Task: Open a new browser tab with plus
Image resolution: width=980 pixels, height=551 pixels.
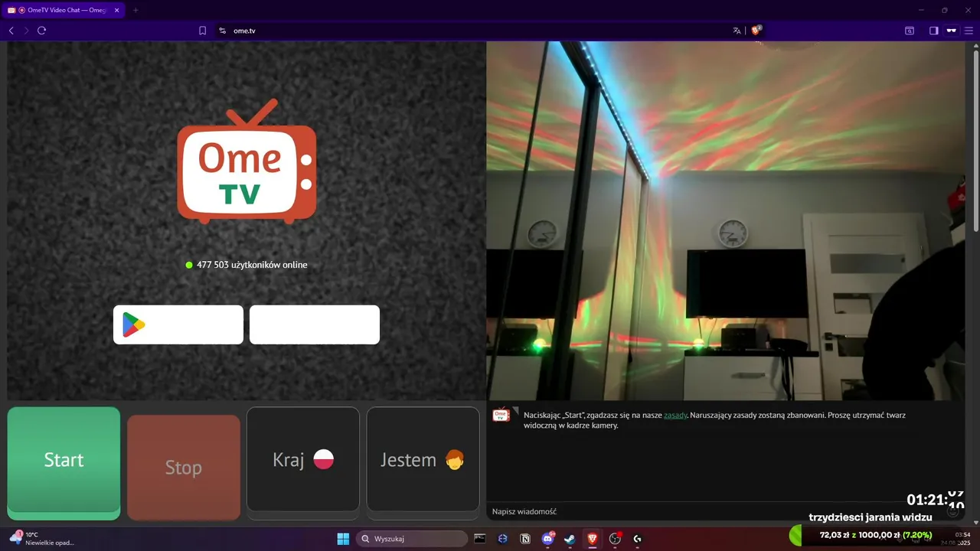Action: tap(136, 10)
